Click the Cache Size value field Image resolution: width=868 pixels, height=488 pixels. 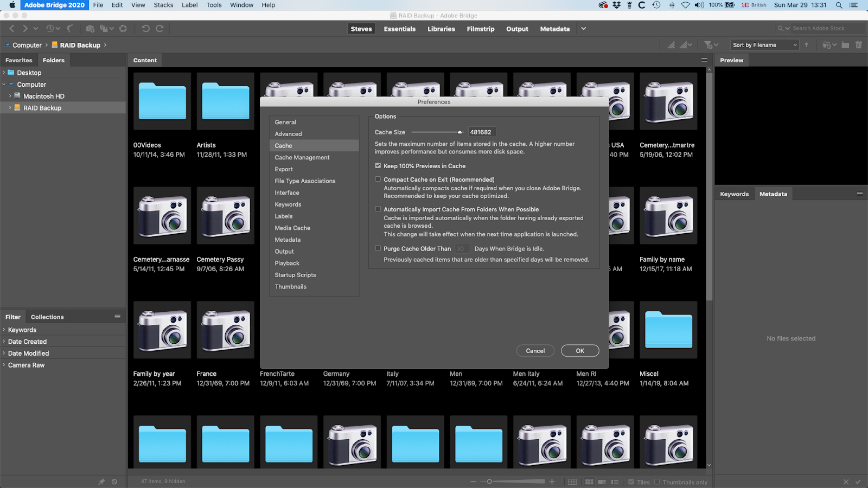(482, 132)
